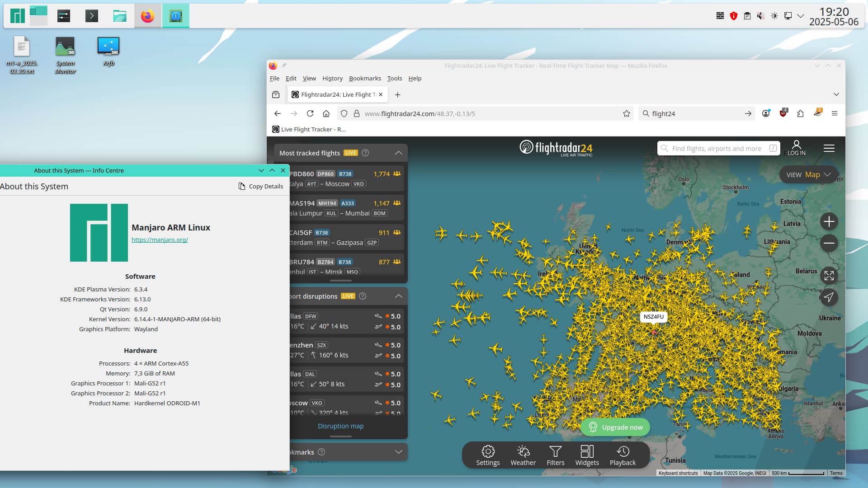The height and width of the screenshot is (488, 868).
Task: Open the Firefox Bookmarks menu
Action: click(365, 78)
